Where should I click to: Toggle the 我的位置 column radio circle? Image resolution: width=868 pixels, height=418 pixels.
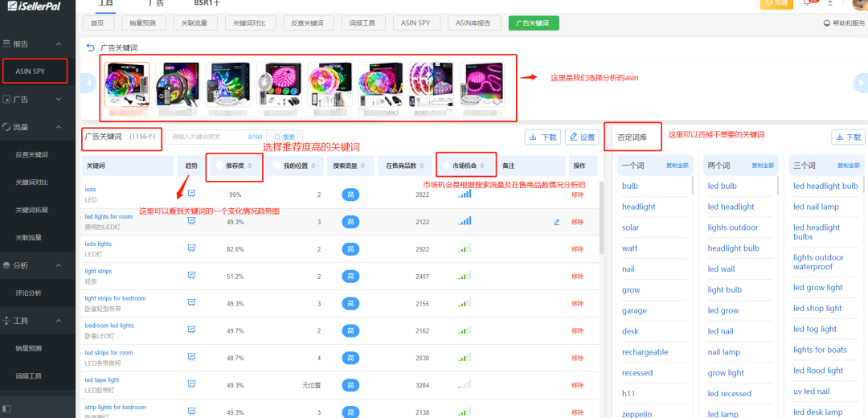tap(277, 166)
